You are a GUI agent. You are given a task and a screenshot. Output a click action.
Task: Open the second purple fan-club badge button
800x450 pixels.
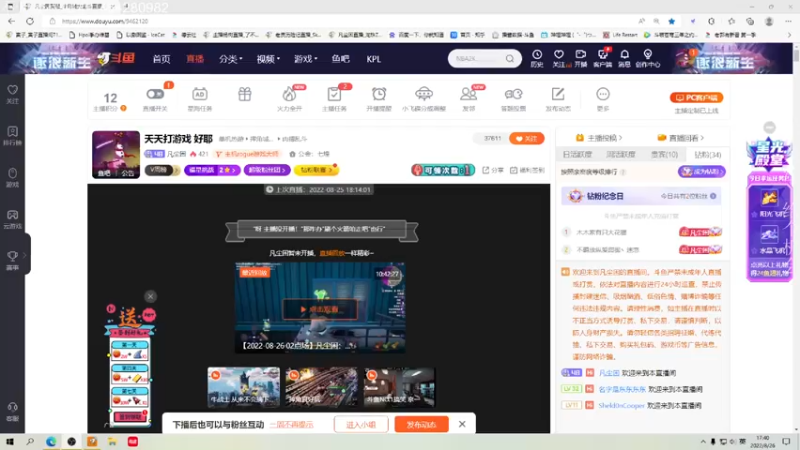(x=267, y=170)
